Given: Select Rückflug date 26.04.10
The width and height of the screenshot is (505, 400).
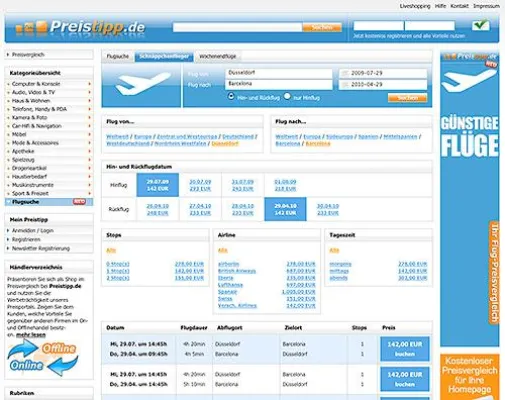Looking at the screenshot, I should tap(157, 209).
